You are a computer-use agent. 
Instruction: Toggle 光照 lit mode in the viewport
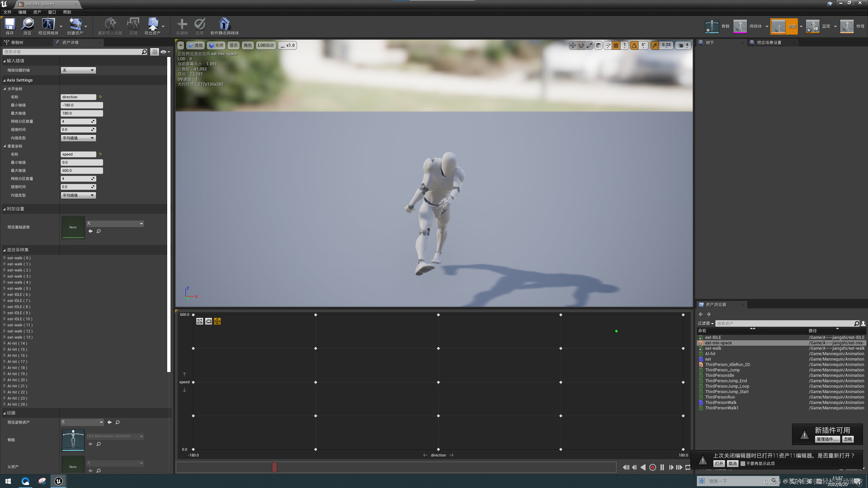[216, 45]
